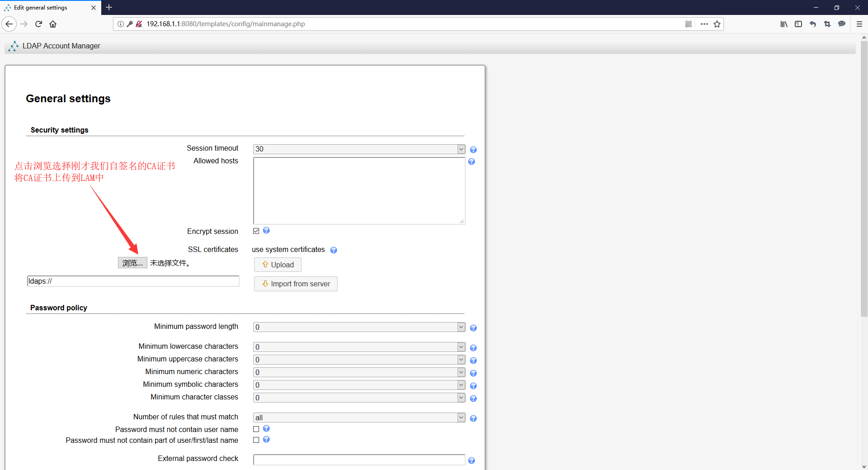The width and height of the screenshot is (868, 470).
Task: Open help for SSL certificates
Action: click(x=334, y=250)
